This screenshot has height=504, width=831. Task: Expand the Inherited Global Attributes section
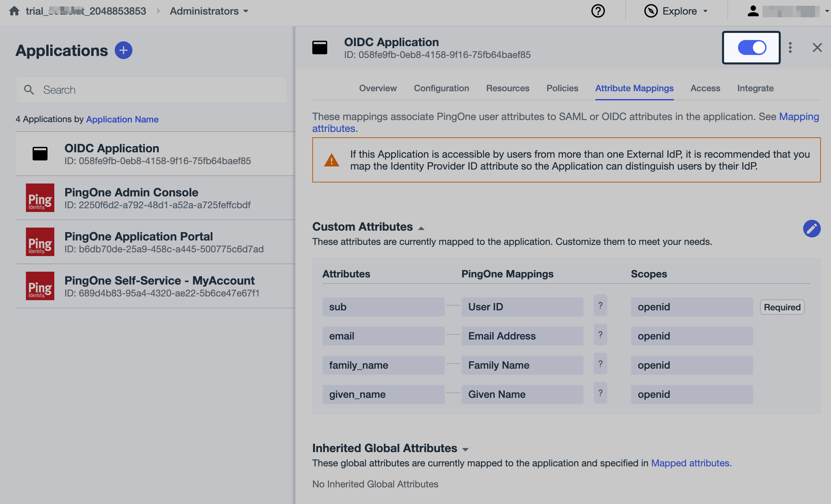466,449
